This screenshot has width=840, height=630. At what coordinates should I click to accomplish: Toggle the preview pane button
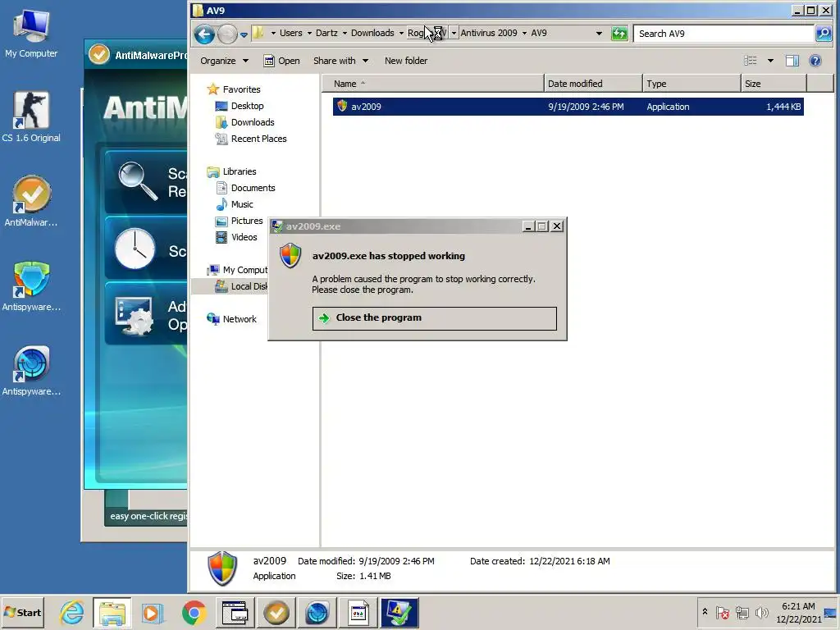[x=792, y=61]
